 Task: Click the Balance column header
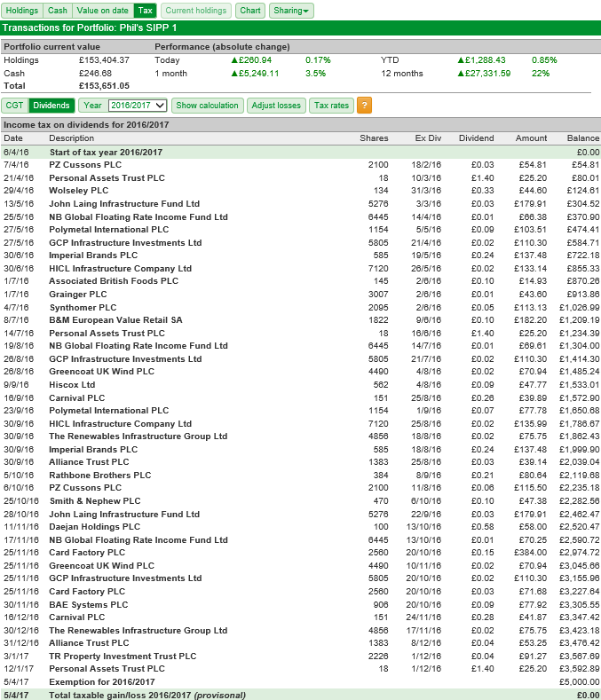583,138
